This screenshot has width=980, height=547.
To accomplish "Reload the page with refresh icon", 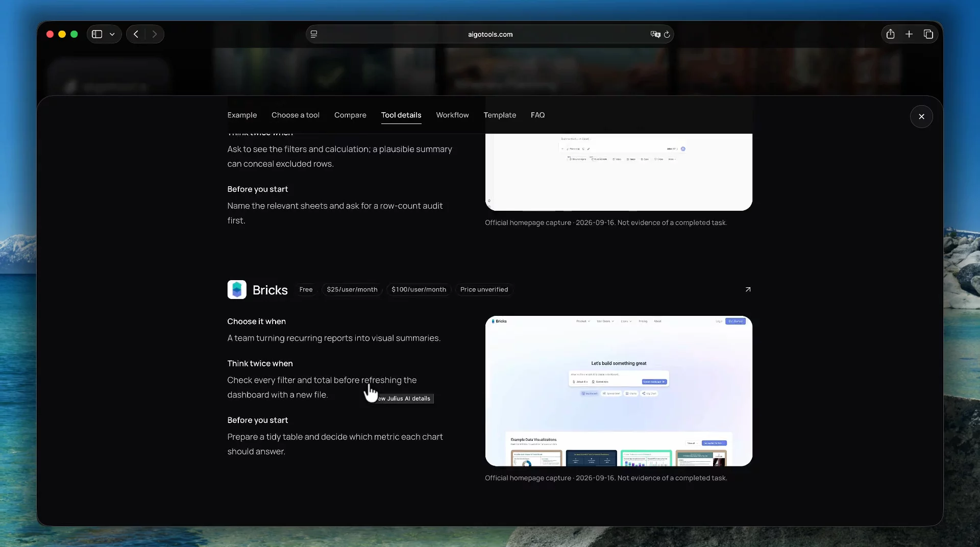I will point(667,34).
